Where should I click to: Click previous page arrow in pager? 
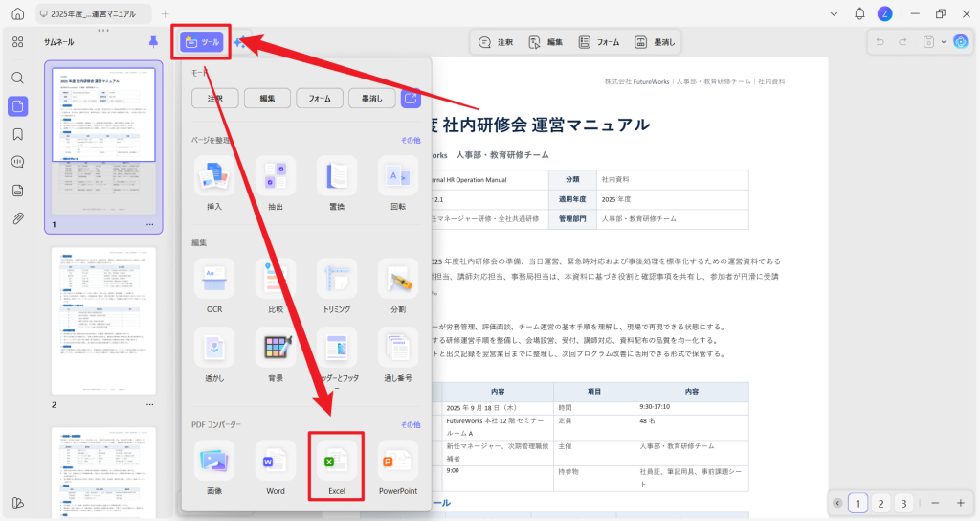(837, 503)
